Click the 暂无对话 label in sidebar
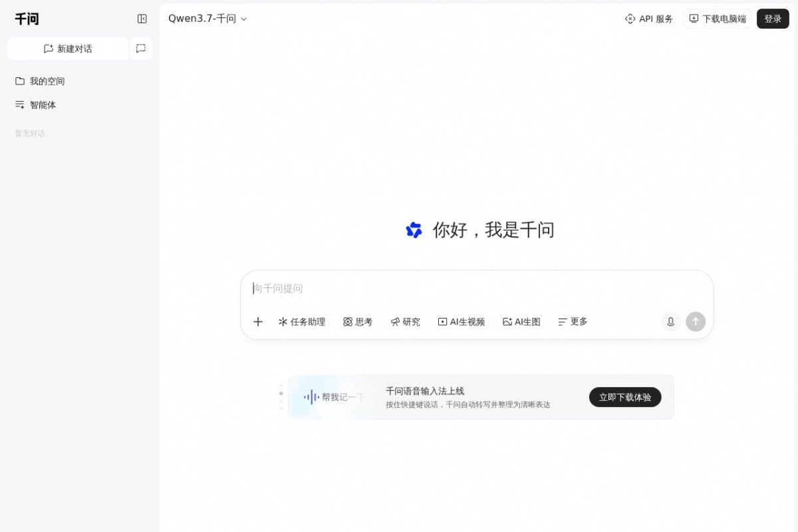Screen dimensions: 798x532 pos(30,134)
